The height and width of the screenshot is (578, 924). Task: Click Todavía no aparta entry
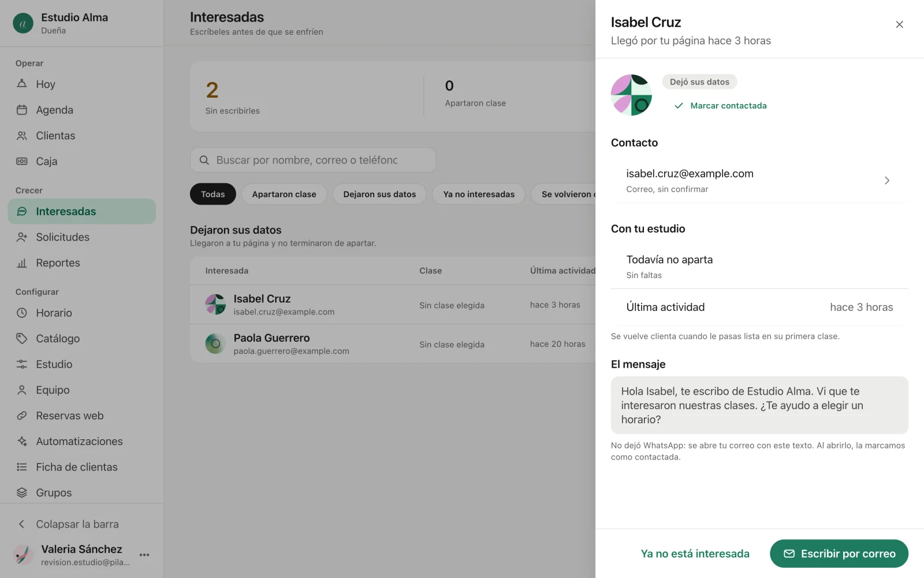pyautogui.click(x=759, y=266)
